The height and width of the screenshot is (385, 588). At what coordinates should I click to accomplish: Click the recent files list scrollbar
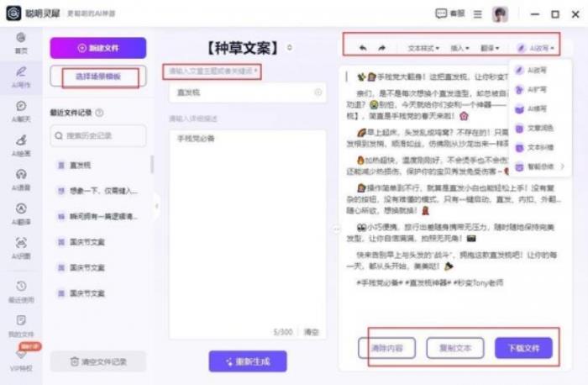(152, 165)
